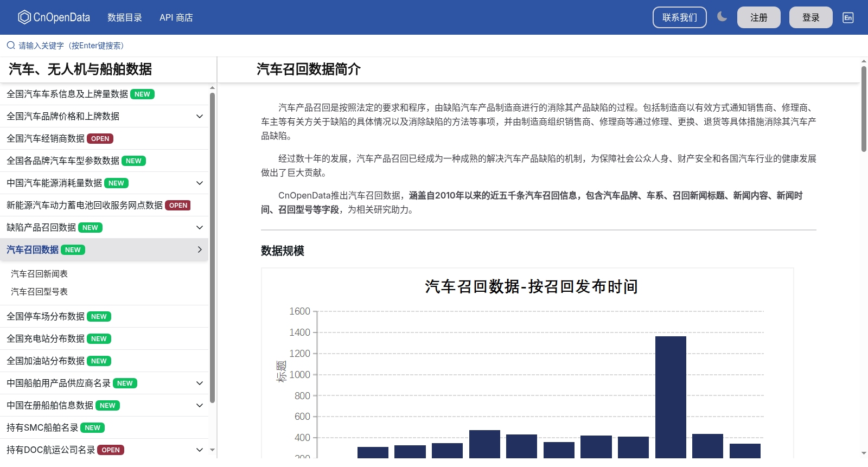Click the 注册 button

click(x=758, y=17)
